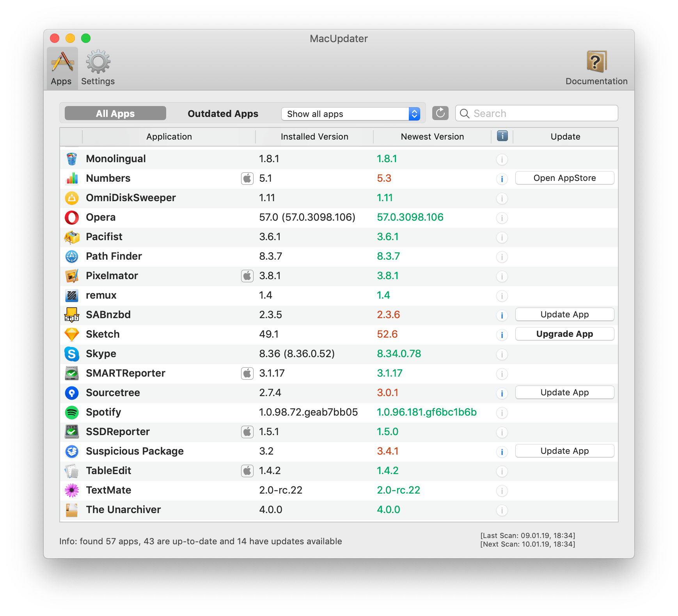Viewport: 678px width, 616px height.
Task: Click Update App for SABnzbd
Action: [564, 315]
